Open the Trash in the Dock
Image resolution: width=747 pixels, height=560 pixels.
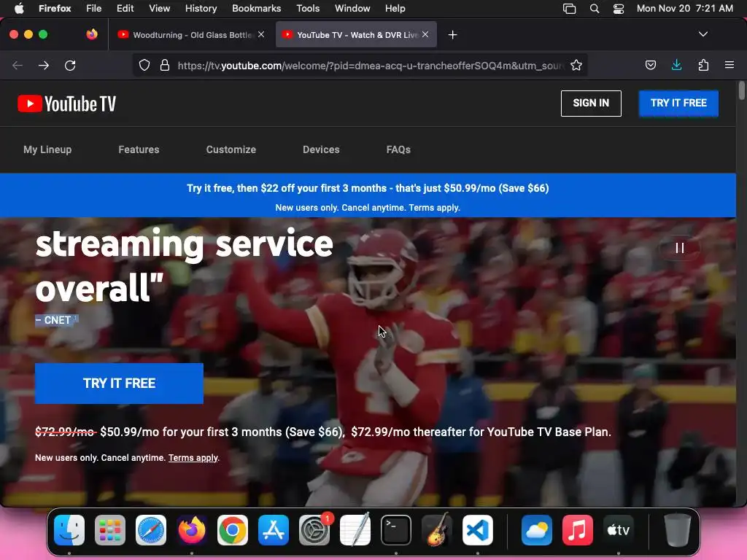678,530
